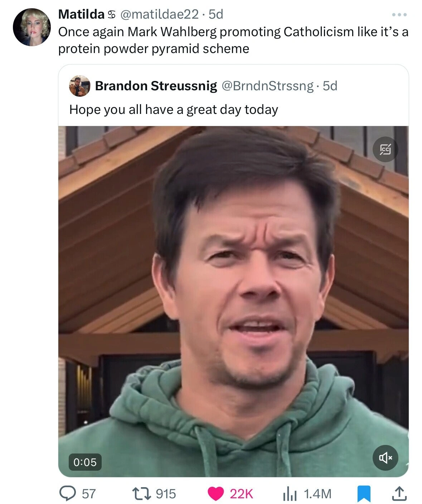This screenshot has height=504, width=422.
Task: Click the 5d timestamp on Matilda's tweet
Action: point(216,14)
